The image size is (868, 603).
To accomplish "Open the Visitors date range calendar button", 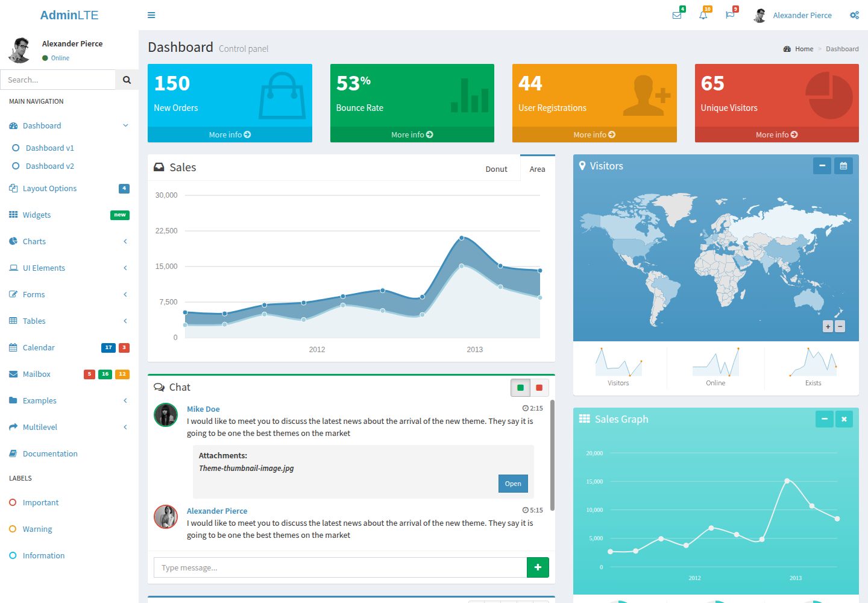I will click(843, 166).
